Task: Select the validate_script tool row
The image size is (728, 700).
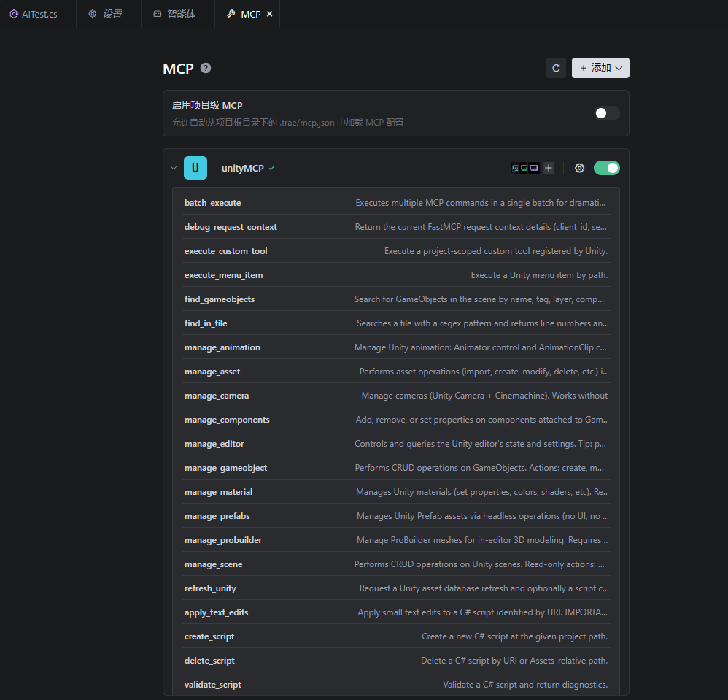Action: pos(395,685)
